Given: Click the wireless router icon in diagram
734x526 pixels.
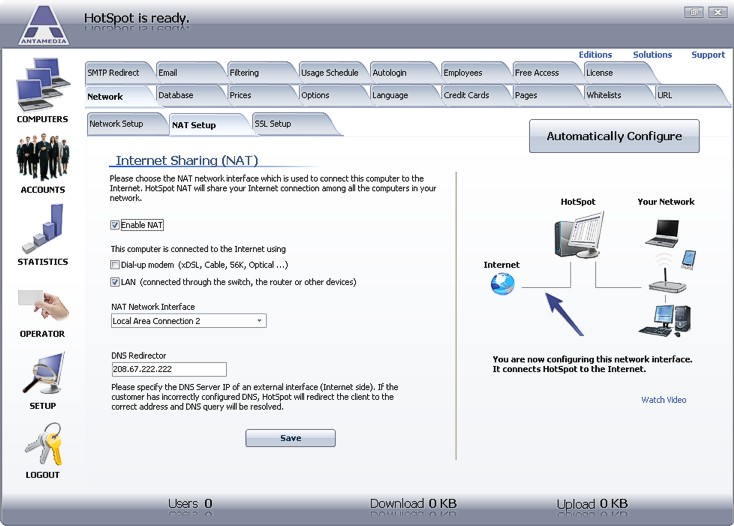Looking at the screenshot, I should click(667, 280).
